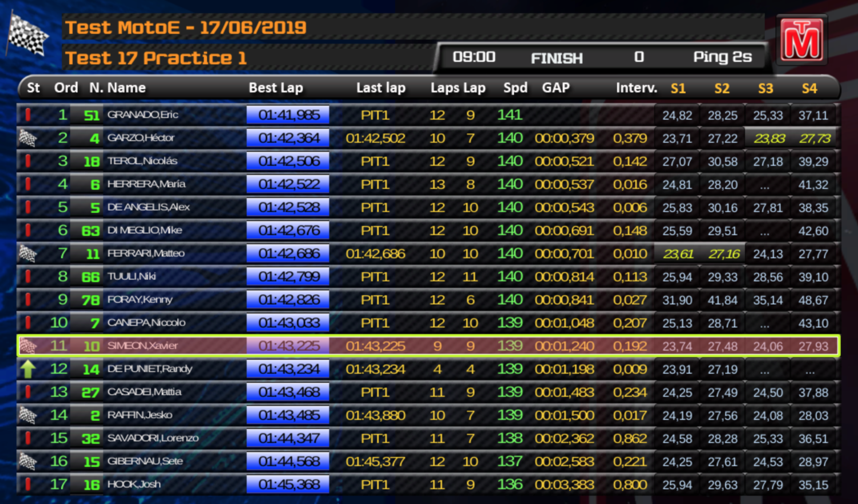Click rider number 78
Image resolution: width=858 pixels, height=504 pixels.
tap(90, 300)
